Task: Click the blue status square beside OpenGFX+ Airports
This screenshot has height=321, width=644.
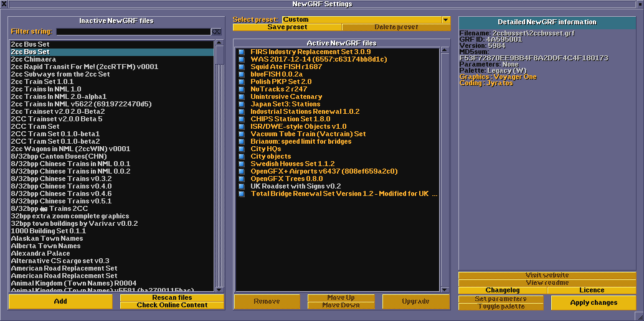Action: (242, 171)
